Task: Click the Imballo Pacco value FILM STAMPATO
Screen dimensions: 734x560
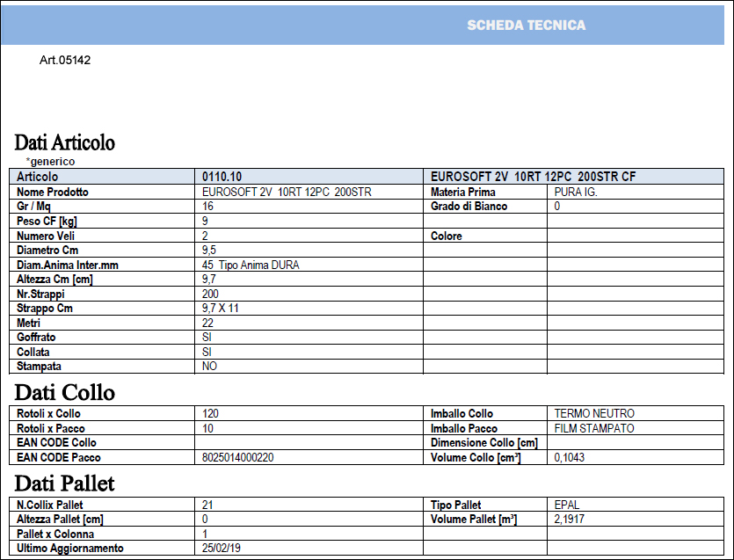Action: [x=594, y=428]
